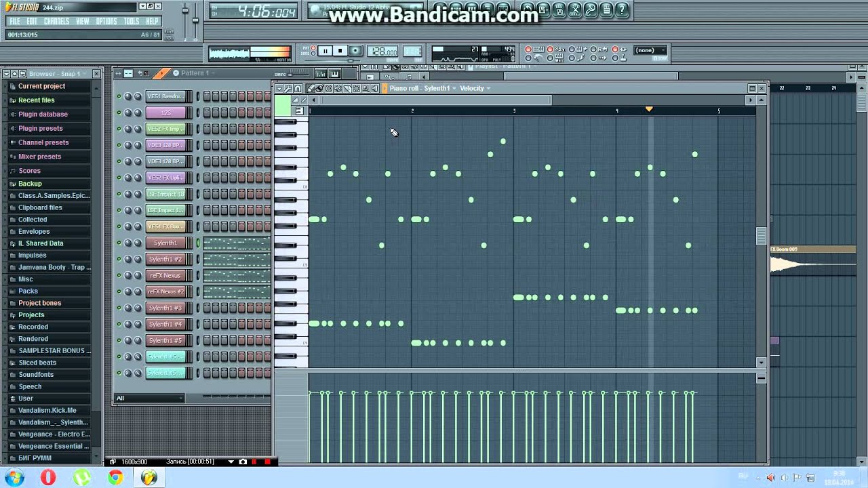Switch to song mode with the SONG LED
This screenshot has width=868, height=488.
click(313, 54)
